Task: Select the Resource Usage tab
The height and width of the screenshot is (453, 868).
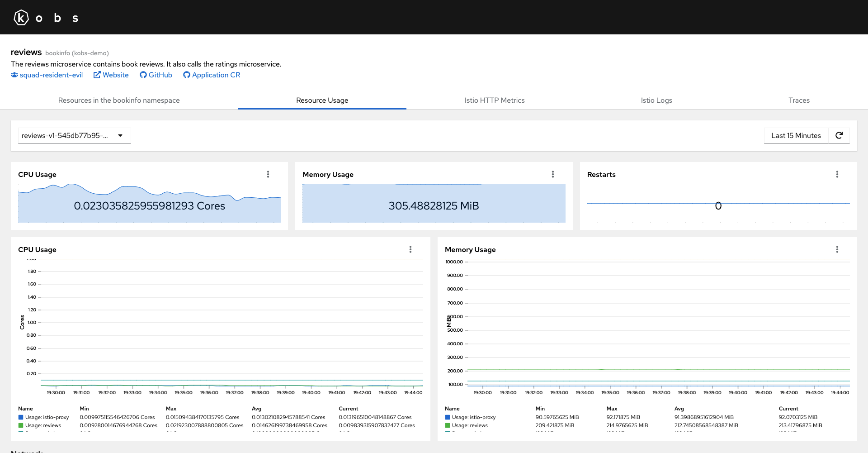Action: tap(322, 100)
